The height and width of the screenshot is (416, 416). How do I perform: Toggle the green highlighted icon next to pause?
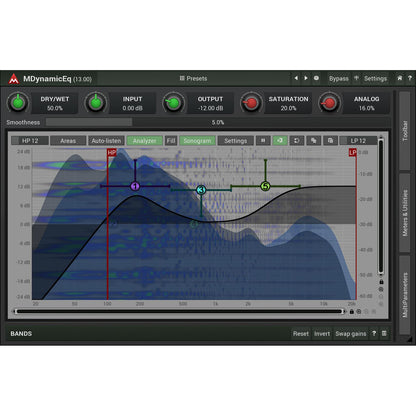[x=280, y=141]
